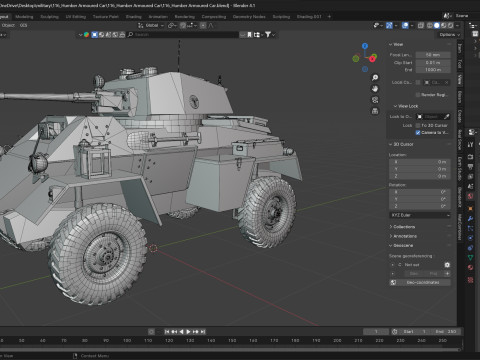
Task: Enable Lock To 3D Cursor checkbox
Action: [x=418, y=125]
